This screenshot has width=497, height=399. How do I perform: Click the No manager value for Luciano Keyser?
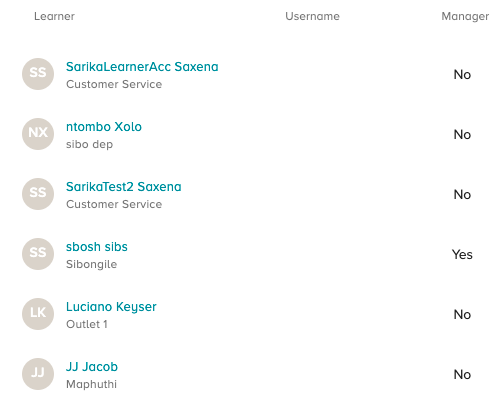pyautogui.click(x=462, y=314)
